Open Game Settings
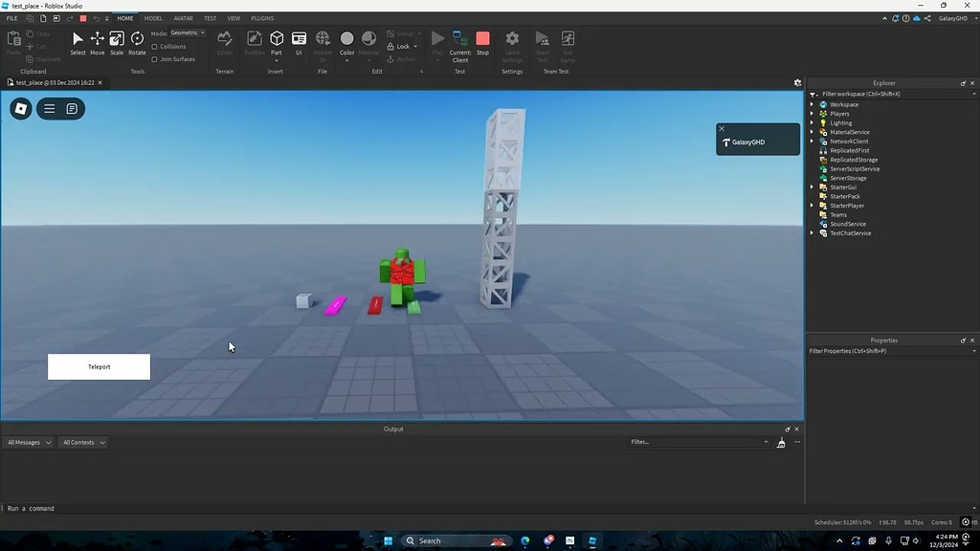 pyautogui.click(x=512, y=40)
